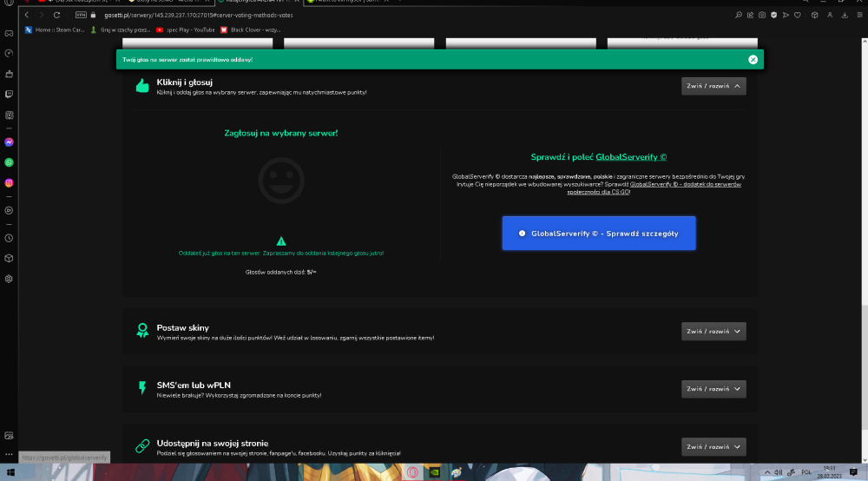This screenshot has width=868, height=481.
Task: Go back using the browser back arrow
Action: (27, 15)
